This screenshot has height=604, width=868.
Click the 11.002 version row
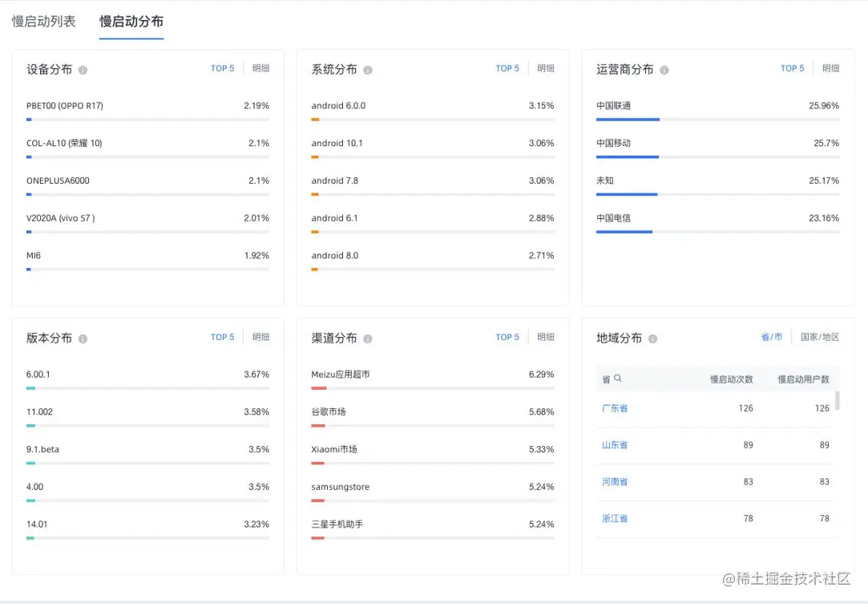147,417
